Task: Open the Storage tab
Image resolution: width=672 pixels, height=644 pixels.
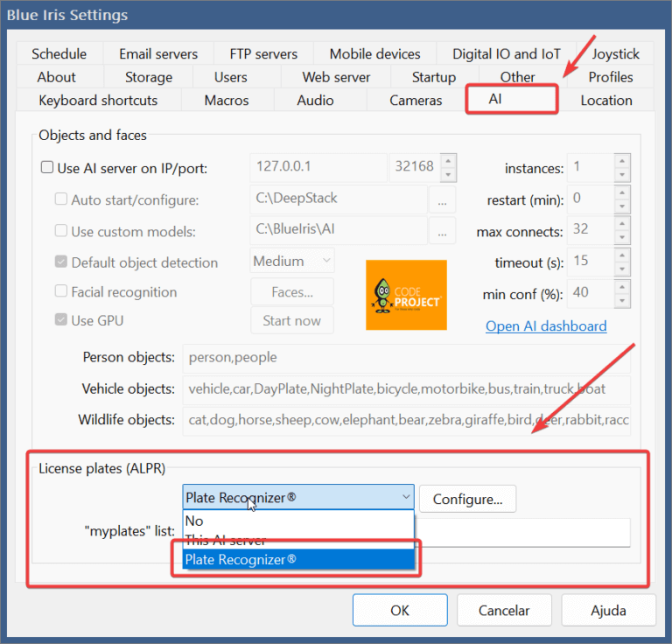Action: pos(149,77)
